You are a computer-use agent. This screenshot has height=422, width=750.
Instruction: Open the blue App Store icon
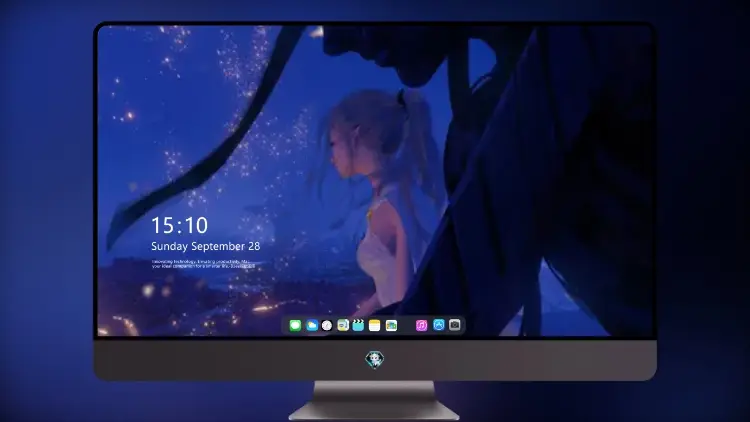click(439, 325)
